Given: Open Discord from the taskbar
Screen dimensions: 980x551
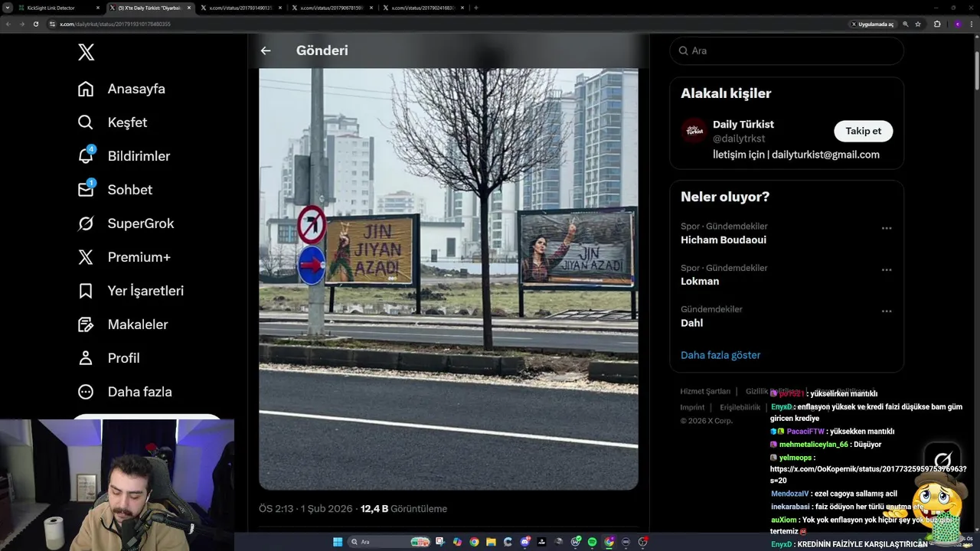Looking at the screenshot, I should (524, 542).
